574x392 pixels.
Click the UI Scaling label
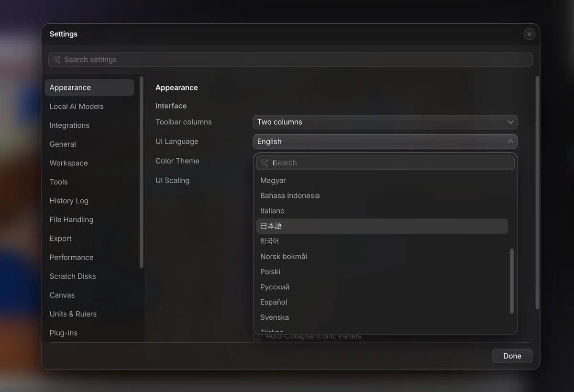[172, 180]
